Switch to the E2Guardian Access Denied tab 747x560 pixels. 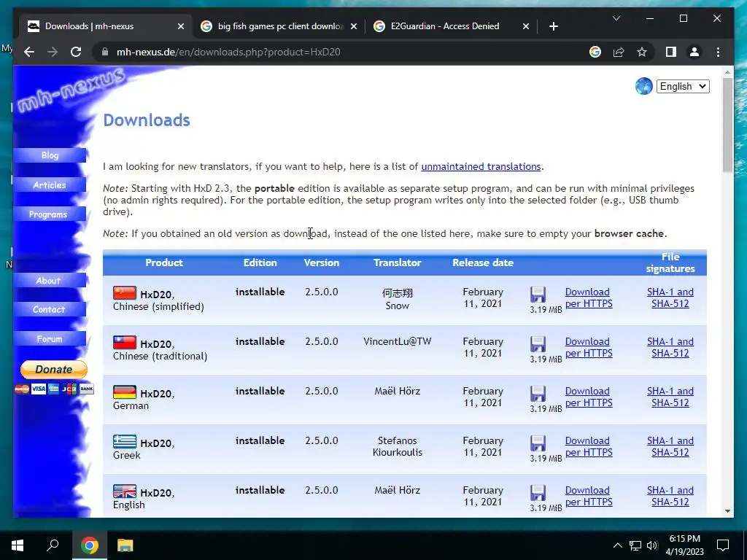[x=451, y=26]
